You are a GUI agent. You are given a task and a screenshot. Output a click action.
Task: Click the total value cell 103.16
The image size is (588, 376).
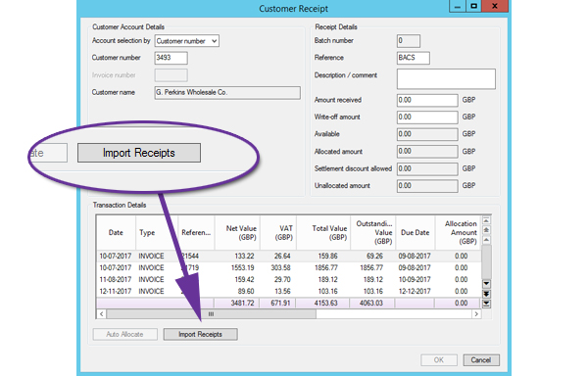point(327,291)
